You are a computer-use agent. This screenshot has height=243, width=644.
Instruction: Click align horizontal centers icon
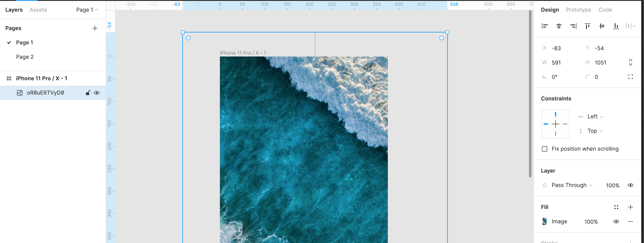(x=559, y=26)
